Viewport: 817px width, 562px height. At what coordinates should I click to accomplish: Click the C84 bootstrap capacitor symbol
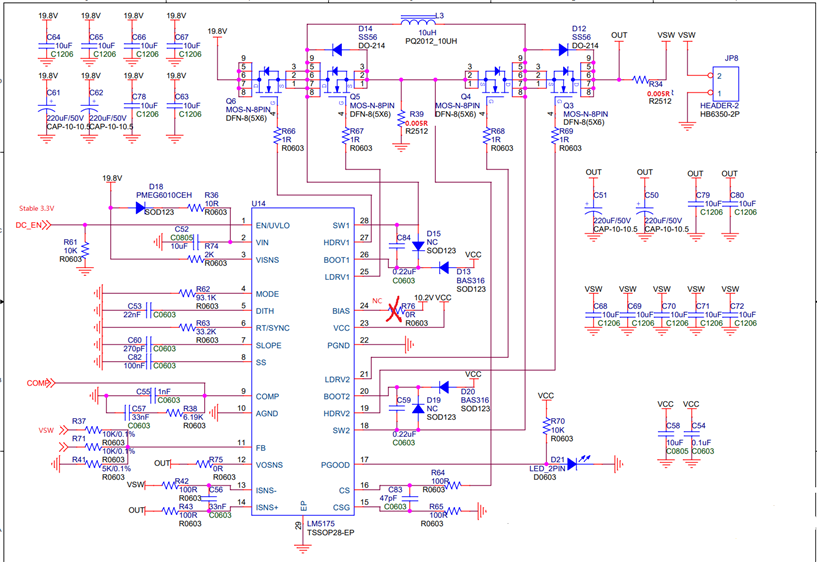[x=397, y=246]
